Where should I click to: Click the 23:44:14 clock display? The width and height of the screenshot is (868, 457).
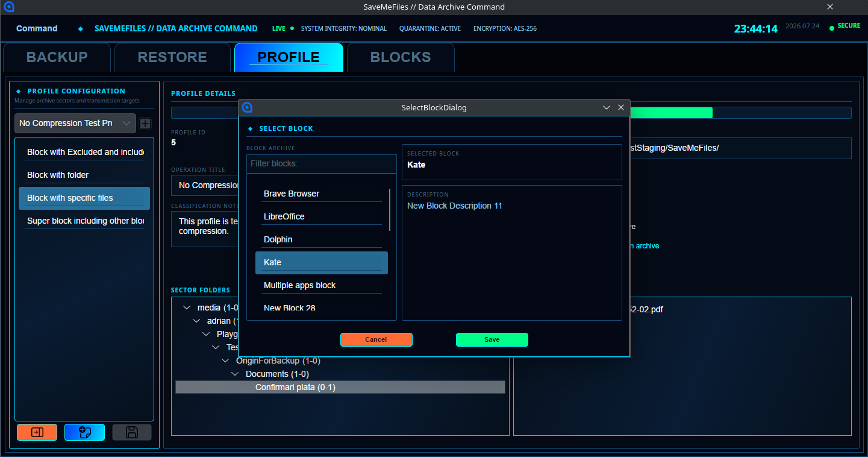point(755,28)
